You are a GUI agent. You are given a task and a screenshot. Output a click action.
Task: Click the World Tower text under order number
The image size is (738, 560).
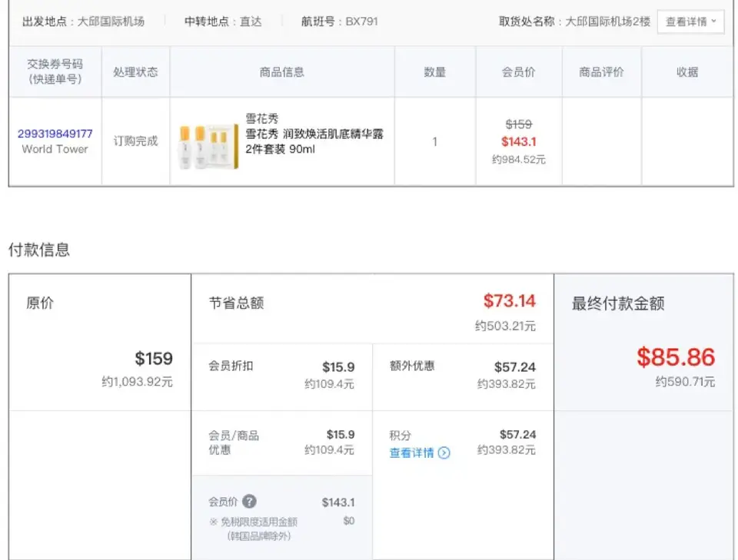55,149
